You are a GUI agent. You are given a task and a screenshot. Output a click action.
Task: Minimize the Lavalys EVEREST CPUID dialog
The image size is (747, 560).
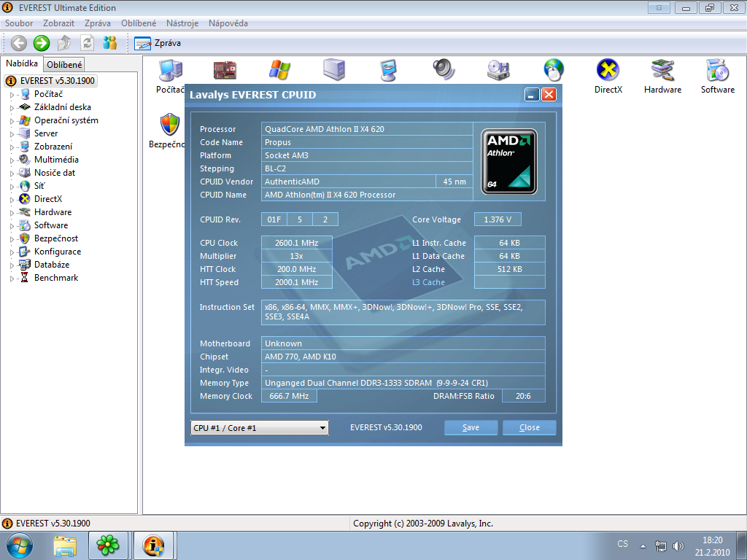(x=532, y=94)
